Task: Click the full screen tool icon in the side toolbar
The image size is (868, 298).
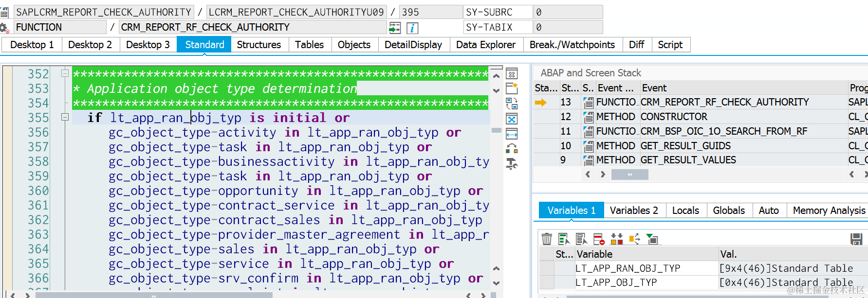Action: click(512, 119)
